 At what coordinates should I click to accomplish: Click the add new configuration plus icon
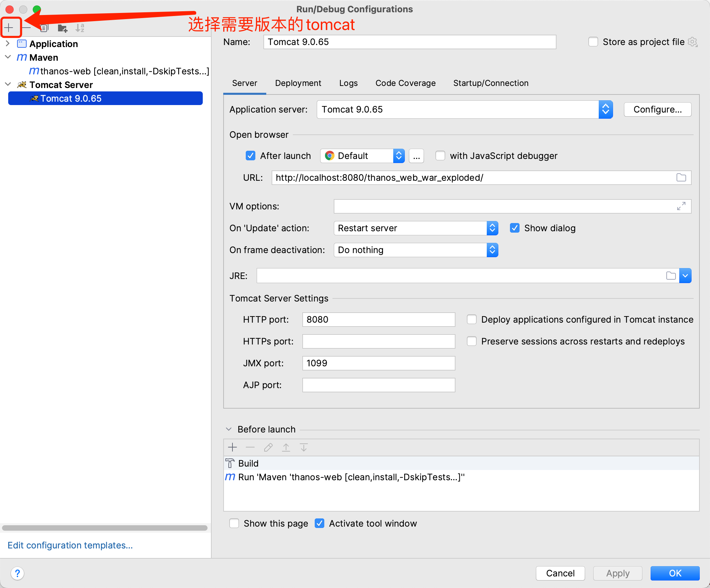click(9, 28)
